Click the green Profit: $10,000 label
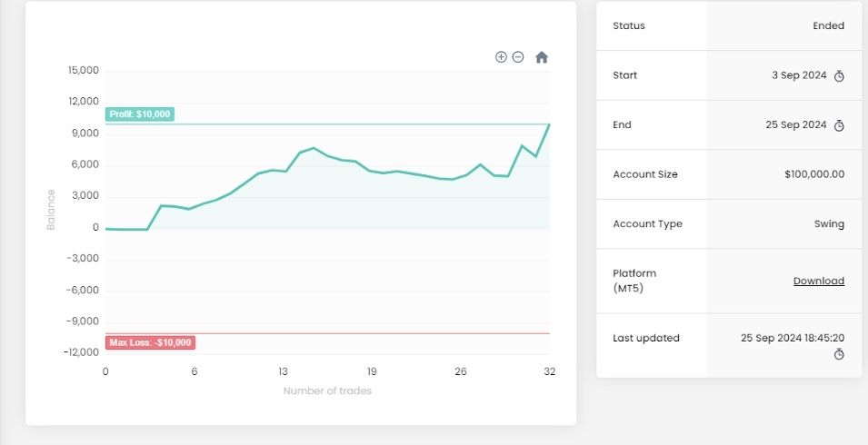 point(139,114)
